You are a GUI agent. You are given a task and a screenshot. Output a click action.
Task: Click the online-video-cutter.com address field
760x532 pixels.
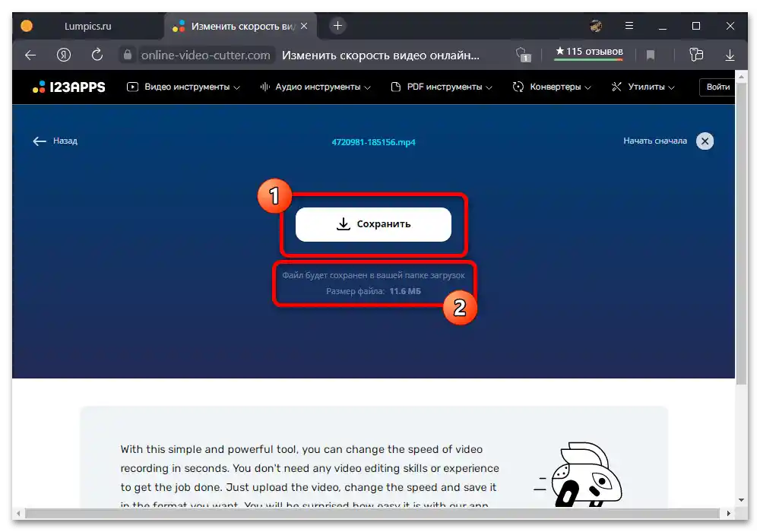click(x=205, y=55)
